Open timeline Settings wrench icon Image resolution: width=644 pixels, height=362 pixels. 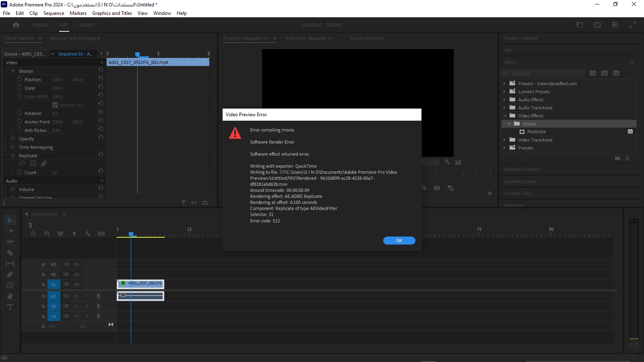(88, 234)
